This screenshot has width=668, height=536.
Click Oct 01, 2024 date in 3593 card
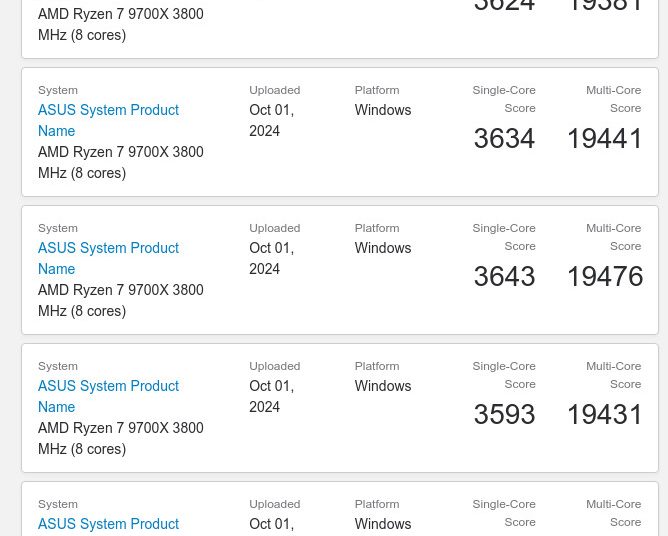[x=272, y=396]
